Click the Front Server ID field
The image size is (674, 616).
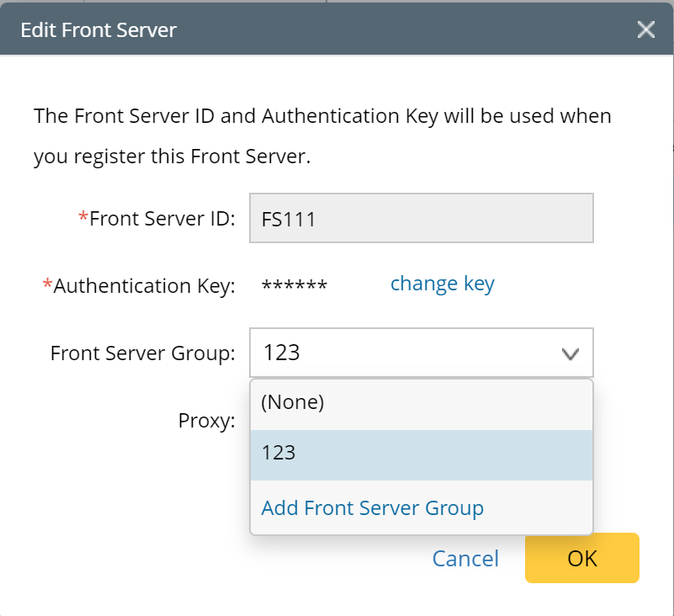point(421,219)
